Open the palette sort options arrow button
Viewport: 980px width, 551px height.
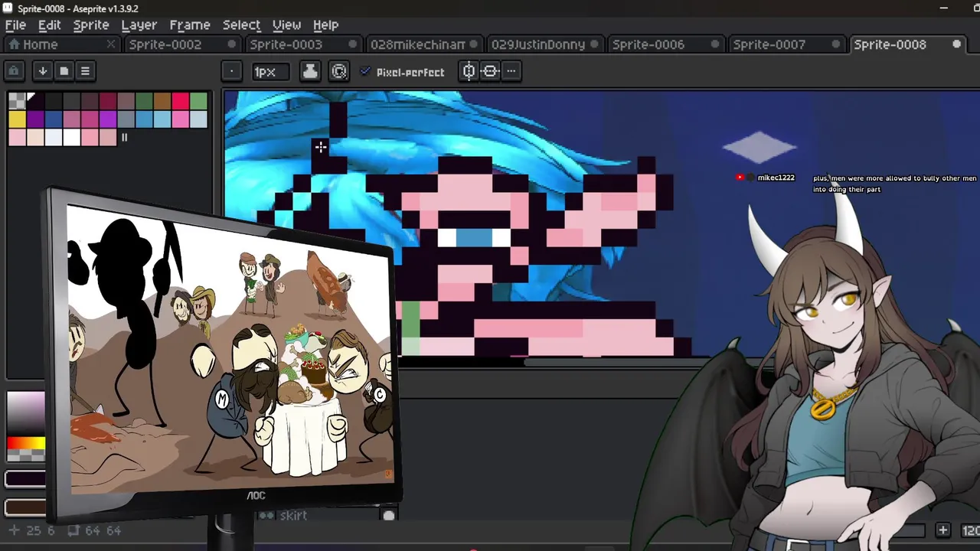tap(43, 71)
